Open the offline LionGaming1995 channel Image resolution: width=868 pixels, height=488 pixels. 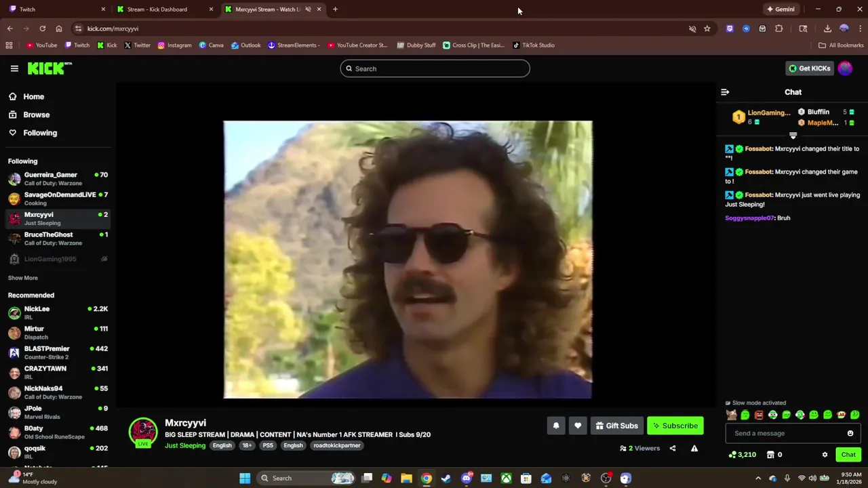click(x=58, y=259)
